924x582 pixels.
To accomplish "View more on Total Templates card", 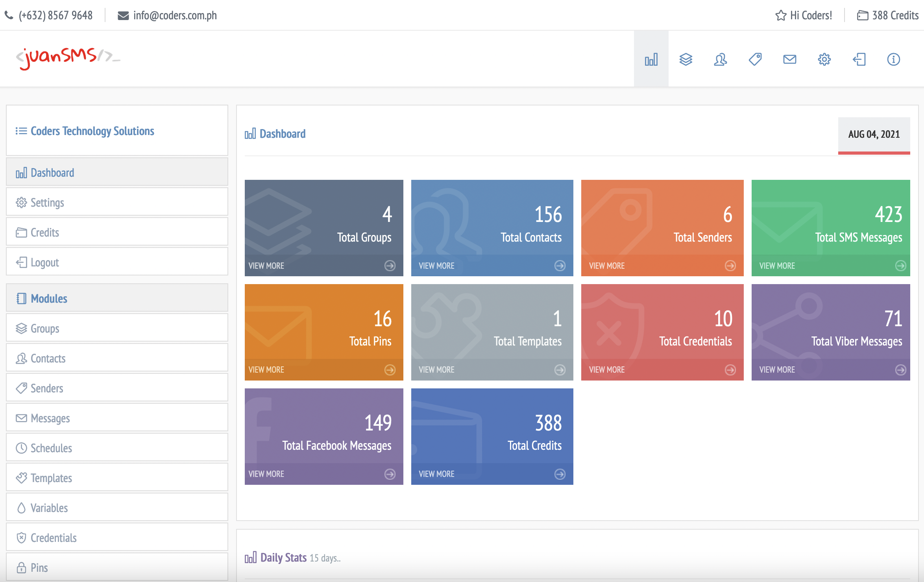I will tap(436, 370).
